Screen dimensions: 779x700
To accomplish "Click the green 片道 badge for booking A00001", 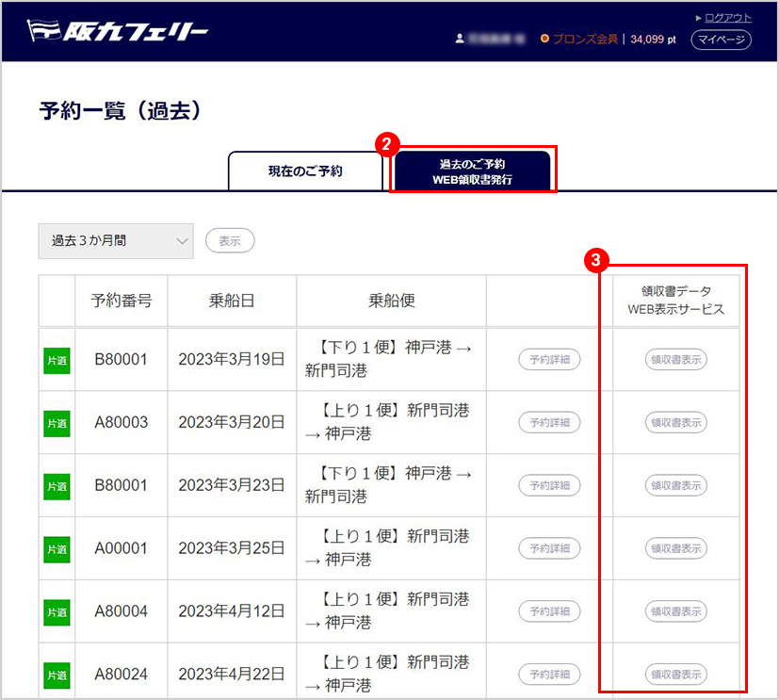I will (x=57, y=548).
